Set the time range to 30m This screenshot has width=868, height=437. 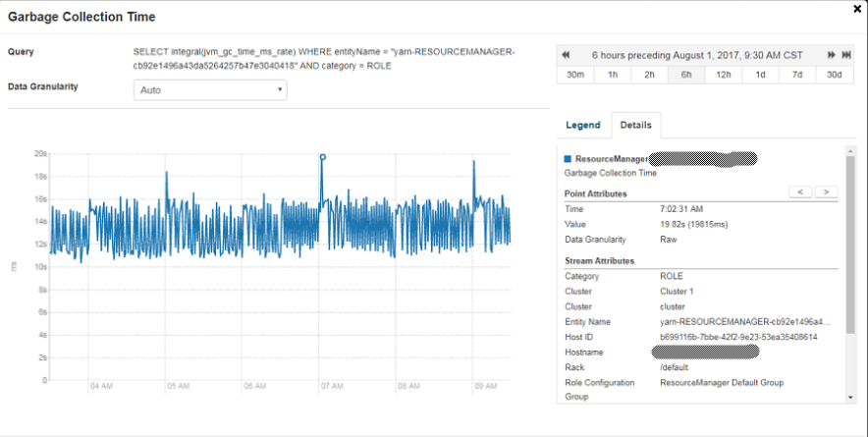coord(575,75)
